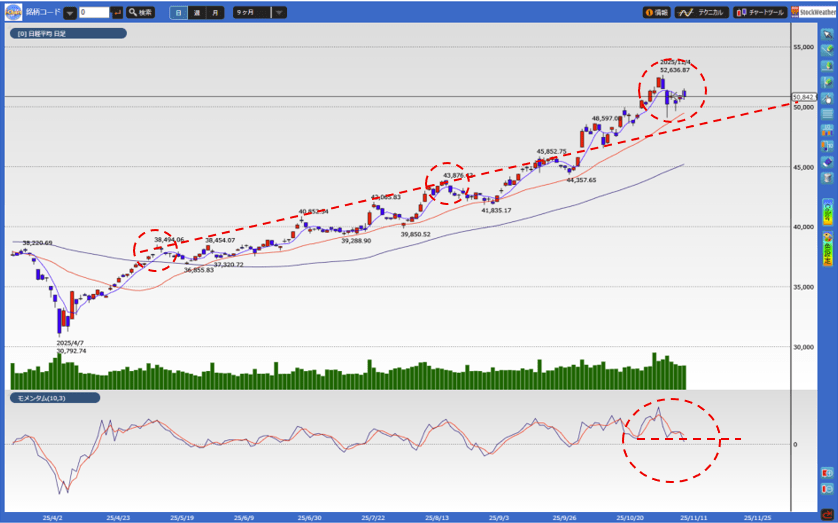This screenshot has width=838, height=523.
Task: Click the StockWeather logo
Action: coord(814,12)
